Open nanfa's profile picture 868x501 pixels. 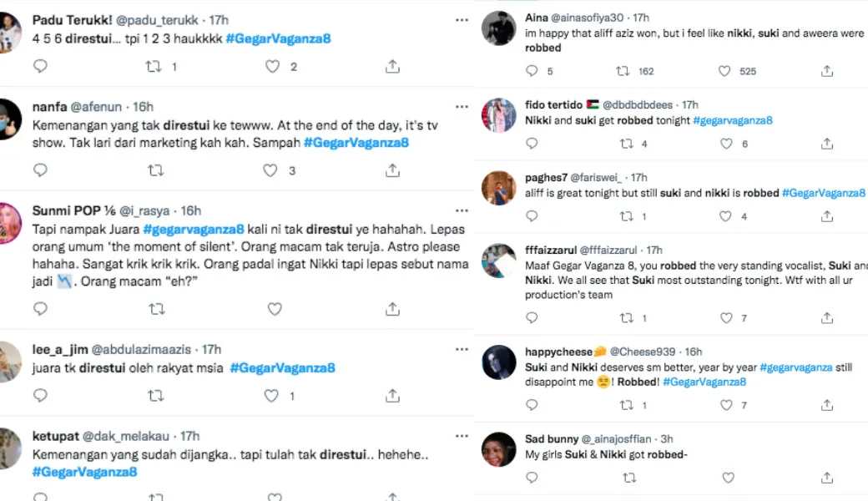tap(8, 119)
